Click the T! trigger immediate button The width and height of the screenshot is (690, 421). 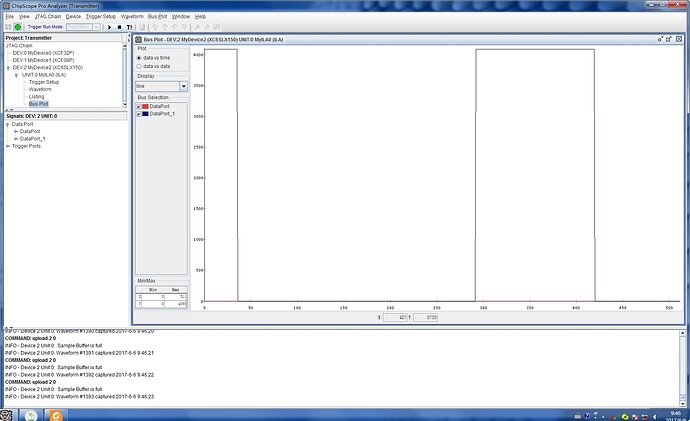[x=129, y=27]
